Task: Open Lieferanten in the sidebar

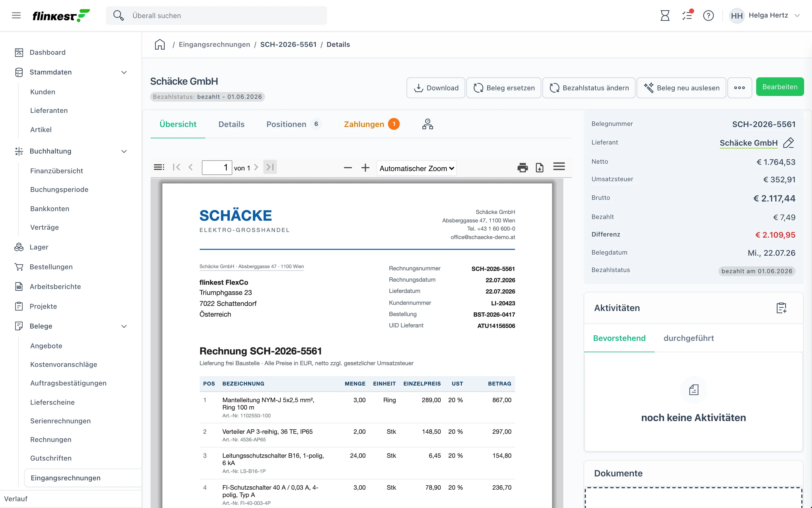Action: point(49,111)
